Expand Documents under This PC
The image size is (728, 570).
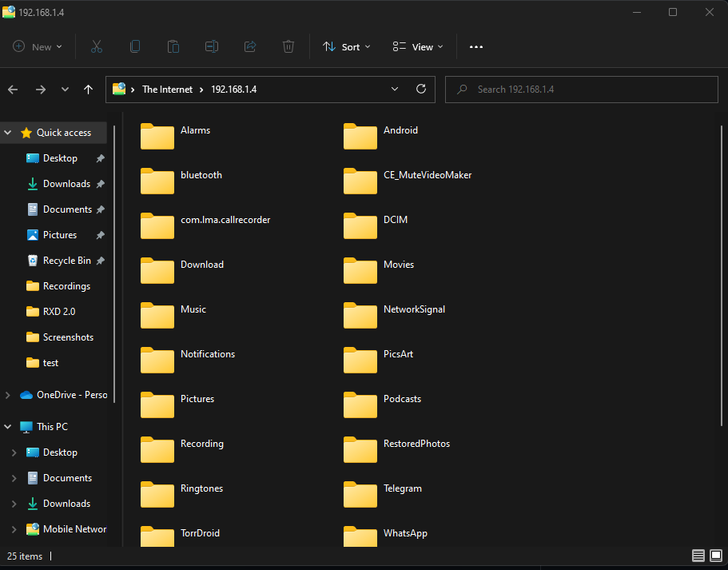click(14, 478)
